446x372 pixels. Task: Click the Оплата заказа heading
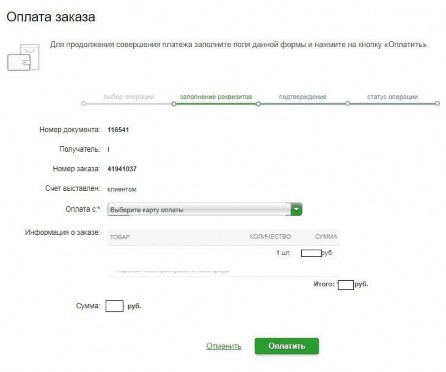coord(51,17)
